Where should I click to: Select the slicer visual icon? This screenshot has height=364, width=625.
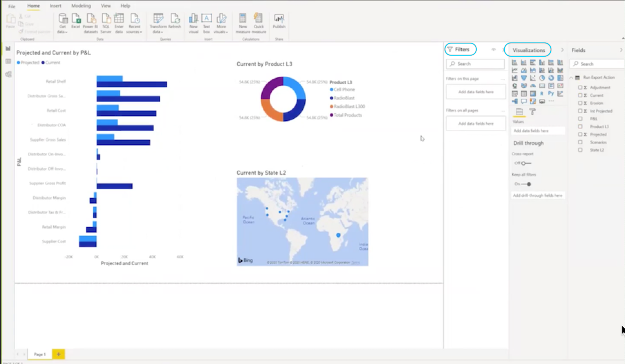pyautogui.click(x=515, y=93)
